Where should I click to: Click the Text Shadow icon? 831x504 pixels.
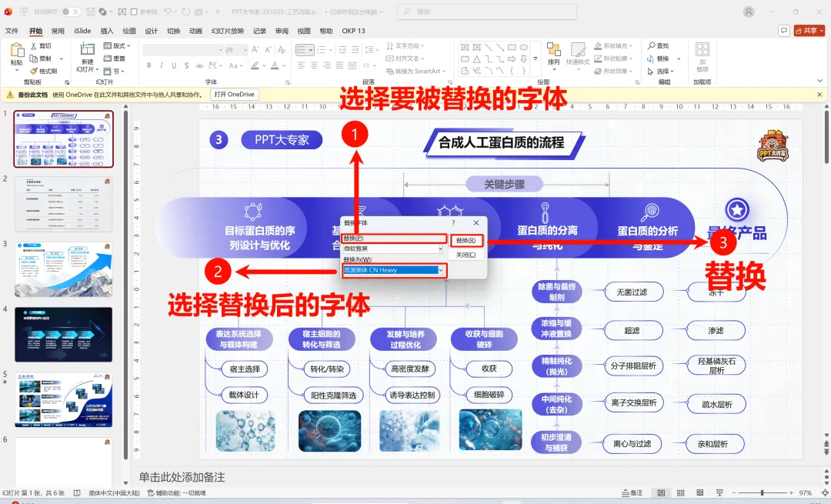tap(186, 65)
